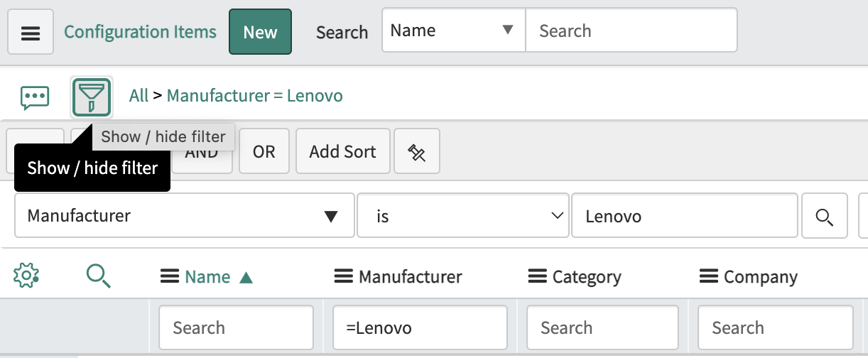Add an AND filter condition
Screen dimensions: 868x358
coord(202,151)
